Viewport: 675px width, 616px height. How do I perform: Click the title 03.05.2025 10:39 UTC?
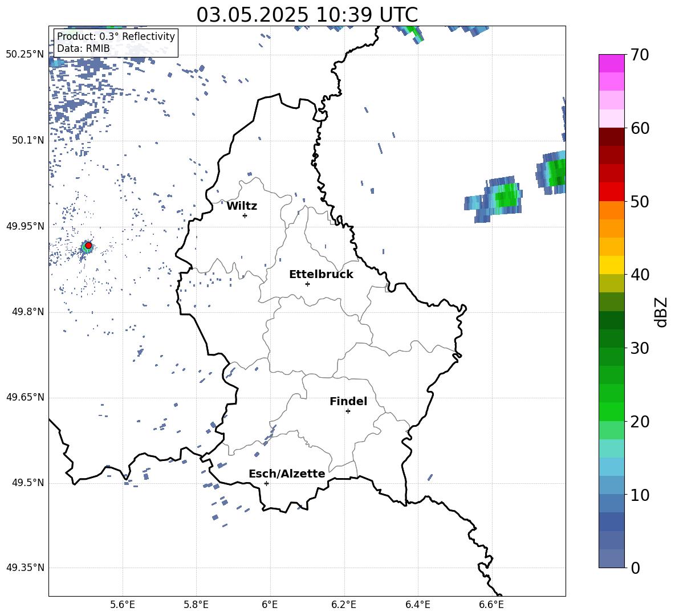307,15
